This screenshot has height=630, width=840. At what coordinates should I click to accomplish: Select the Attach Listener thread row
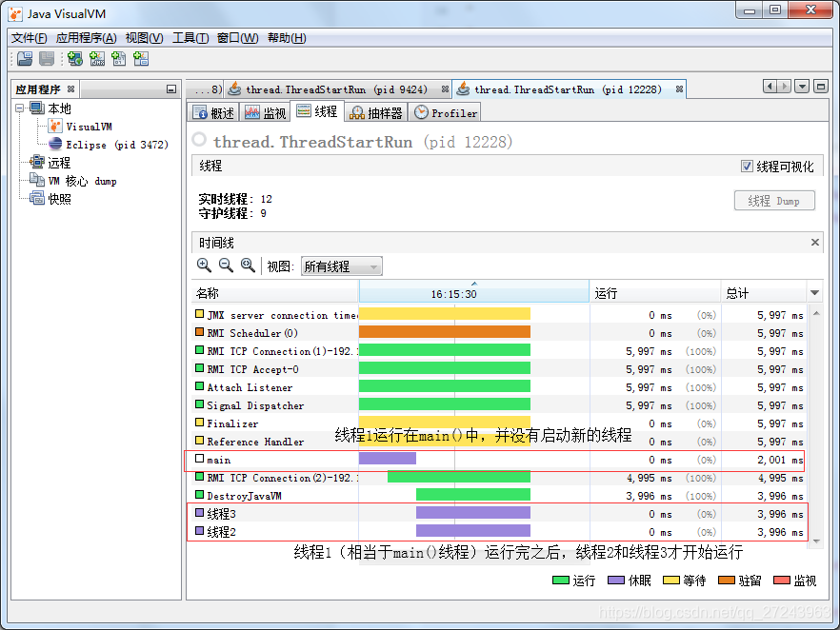click(499, 387)
